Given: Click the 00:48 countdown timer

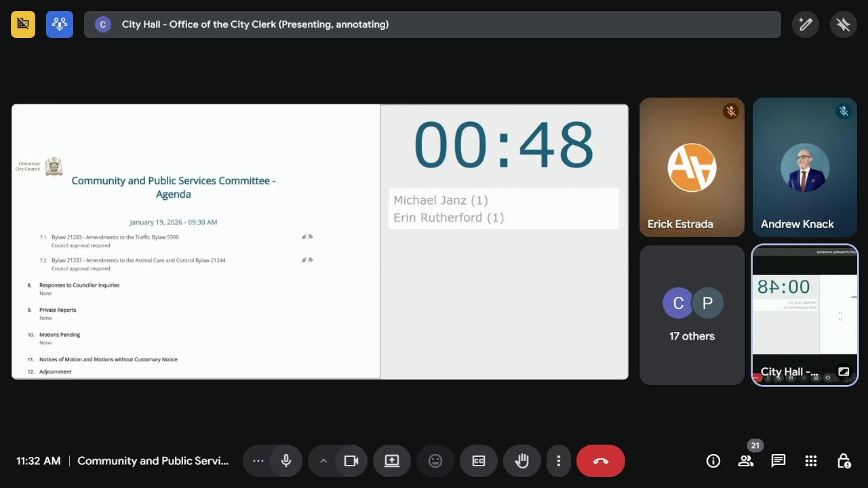Looking at the screenshot, I should [x=504, y=145].
